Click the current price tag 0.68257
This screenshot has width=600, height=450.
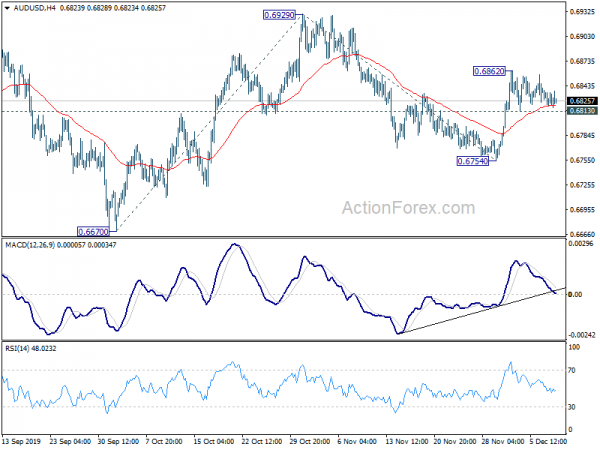(x=582, y=101)
